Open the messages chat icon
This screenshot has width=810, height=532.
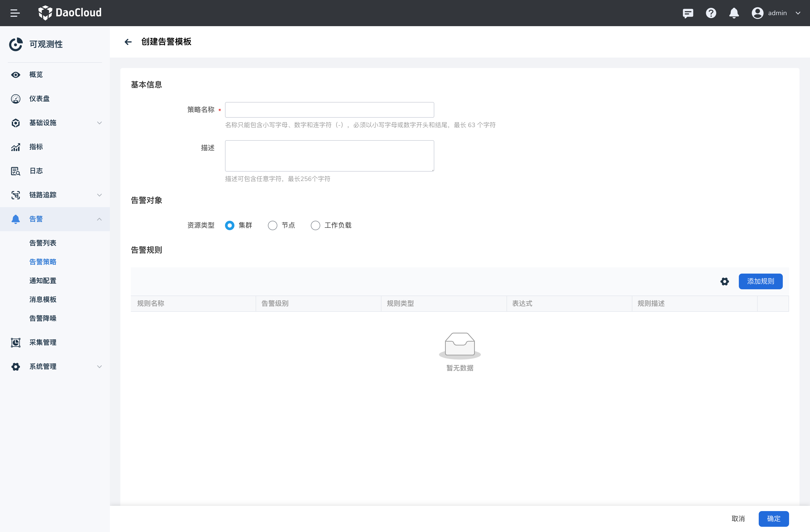(688, 13)
